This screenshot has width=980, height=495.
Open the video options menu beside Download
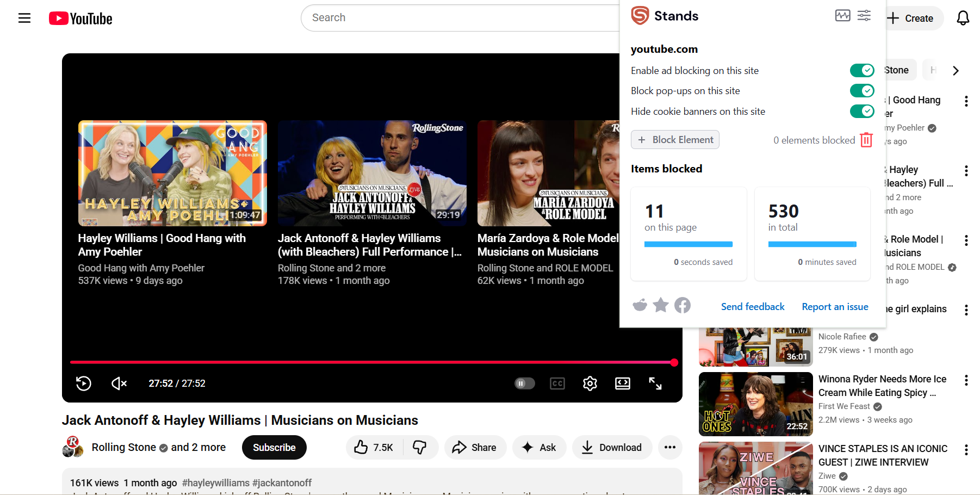pos(669,447)
